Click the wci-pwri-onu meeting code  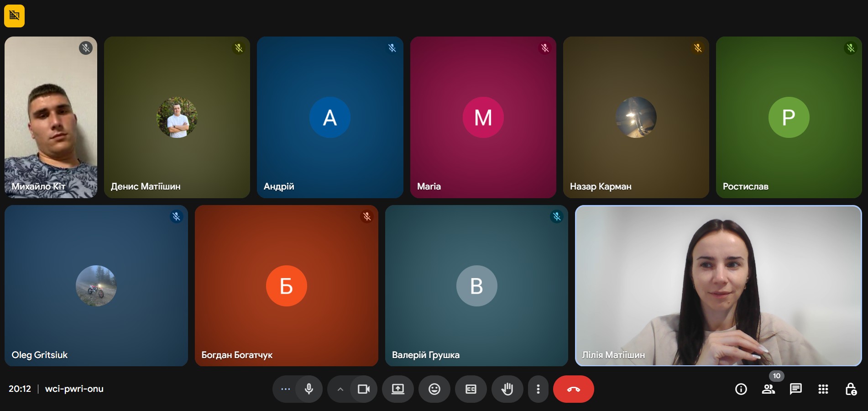click(74, 389)
